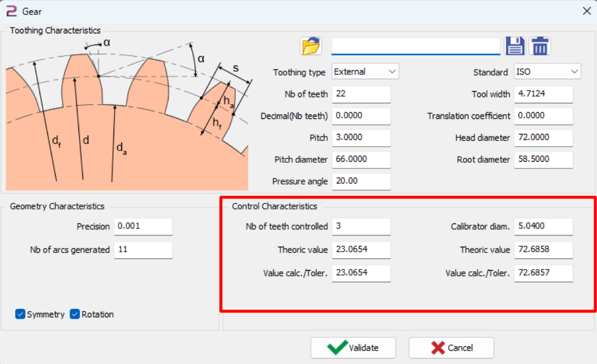Disable the Rotation checkbox
The height and width of the screenshot is (364, 597).
coord(75,315)
